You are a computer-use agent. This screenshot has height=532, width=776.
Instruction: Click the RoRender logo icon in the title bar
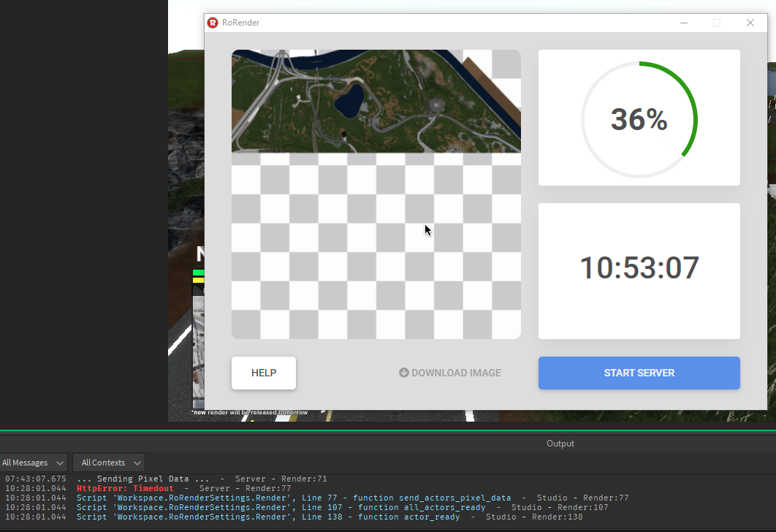tap(212, 23)
